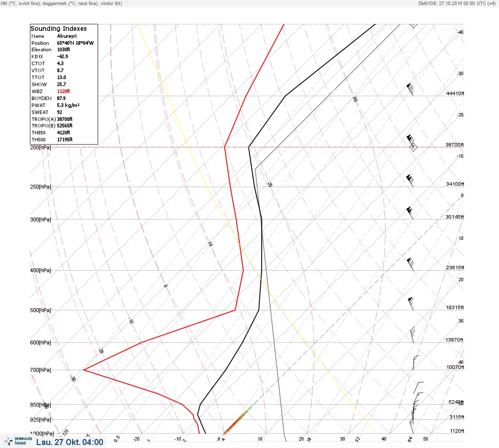The height and width of the screenshot is (448, 499).
Task: Click the 18315ft altitude label
Action: point(455,307)
